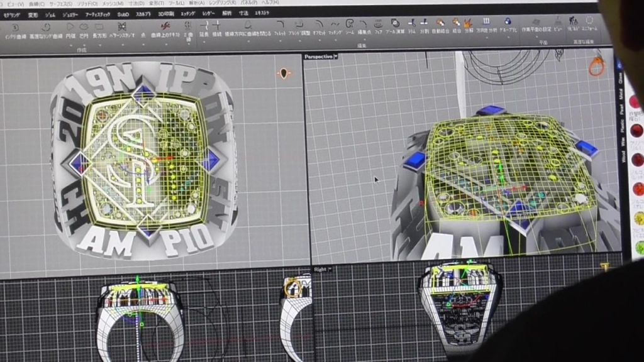Select the インタープ曲線 curve tool
The height and width of the screenshot is (362, 644).
(x=16, y=31)
